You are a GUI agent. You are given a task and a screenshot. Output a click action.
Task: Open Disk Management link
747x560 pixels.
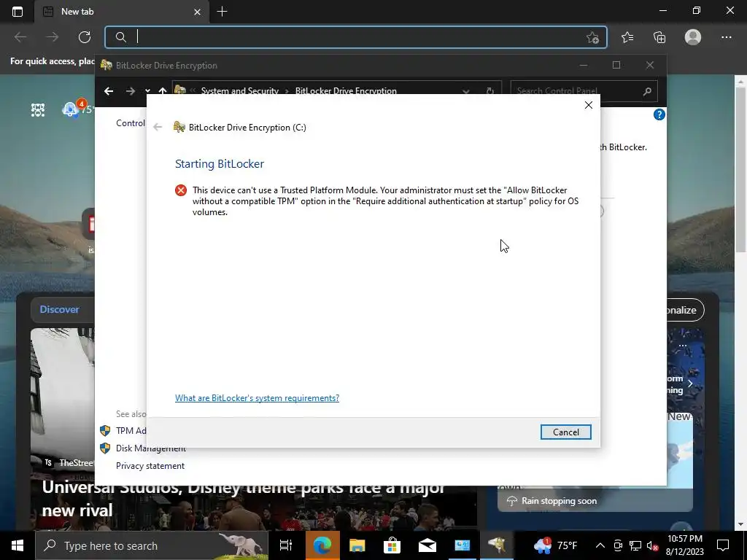[150, 448]
